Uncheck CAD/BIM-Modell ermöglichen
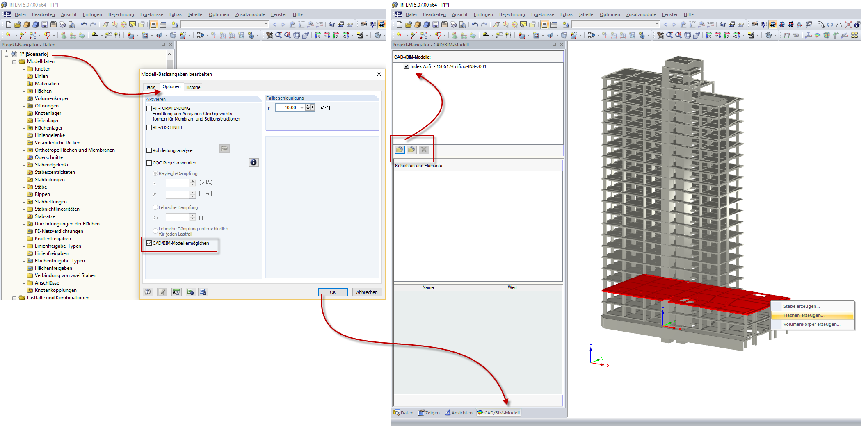The width and height of the screenshot is (868, 437). point(149,243)
